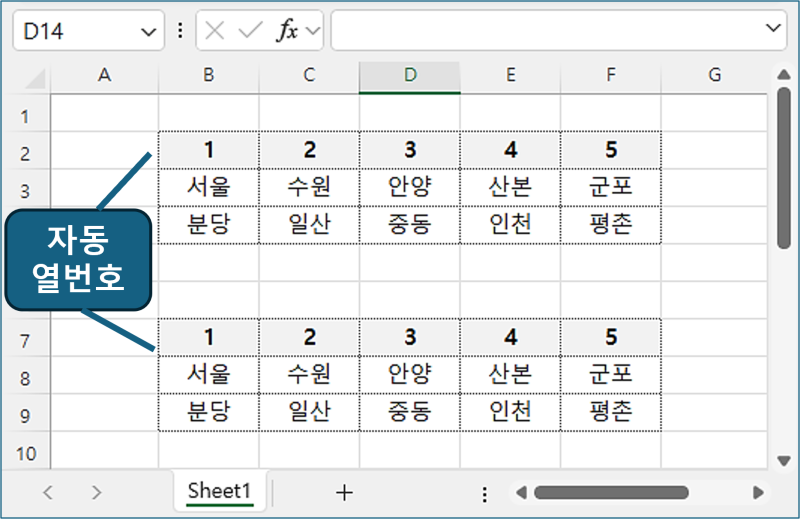Open dropdown arrow next to fx

[x=312, y=31]
